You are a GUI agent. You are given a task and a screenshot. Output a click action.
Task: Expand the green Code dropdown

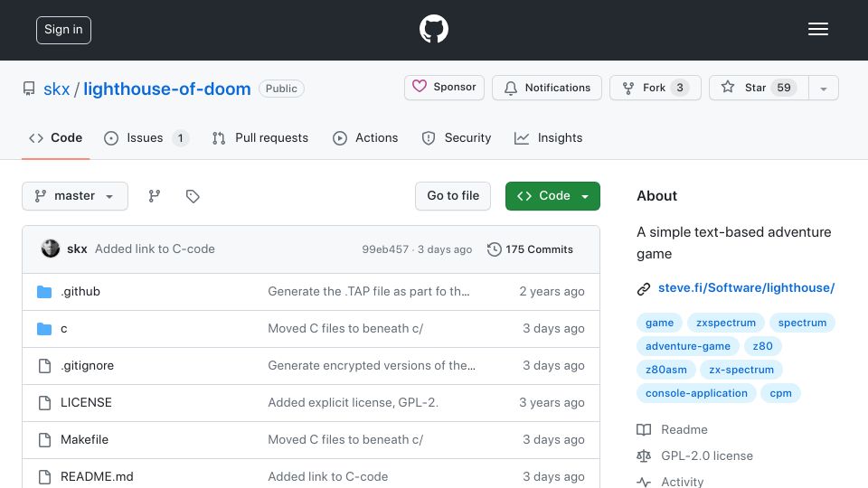552,196
